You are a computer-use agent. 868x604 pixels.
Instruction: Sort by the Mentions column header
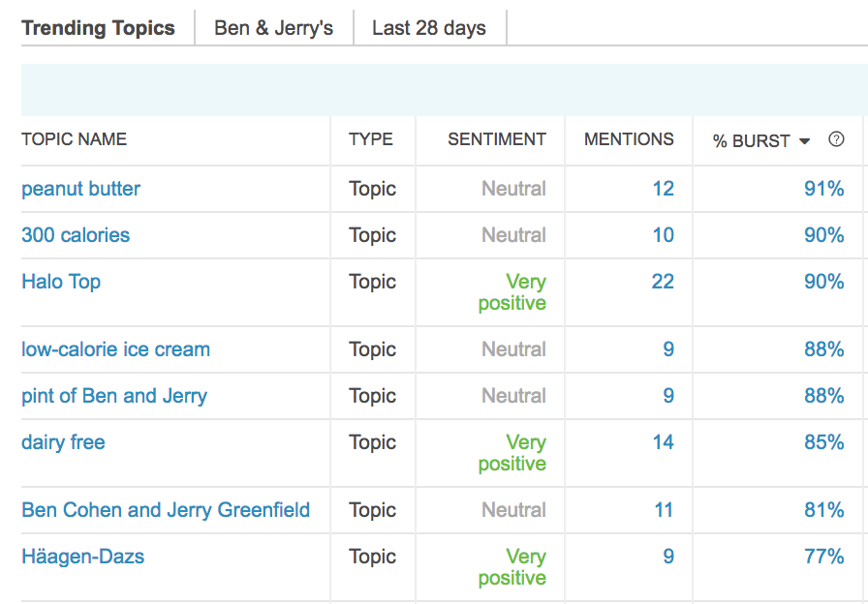click(629, 139)
